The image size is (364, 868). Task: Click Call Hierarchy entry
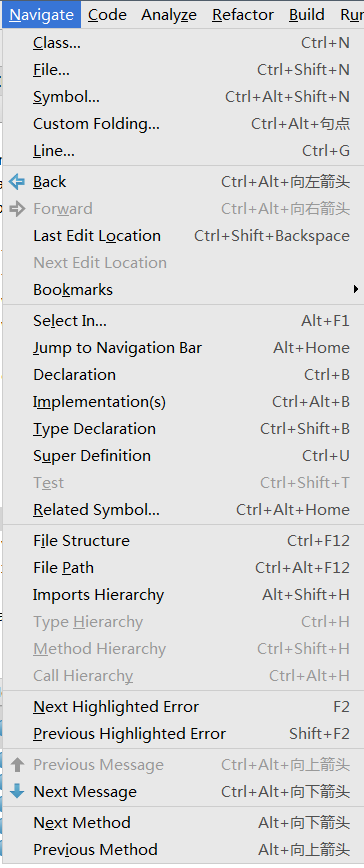182,676
